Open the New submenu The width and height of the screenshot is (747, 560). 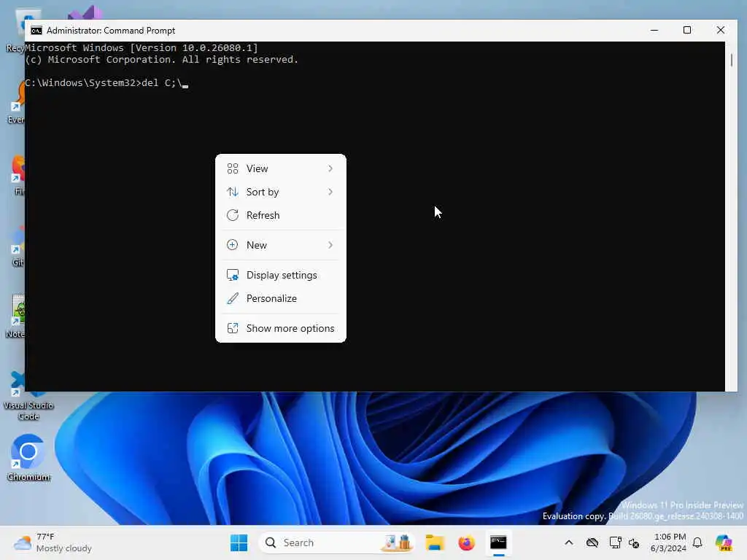point(281,245)
